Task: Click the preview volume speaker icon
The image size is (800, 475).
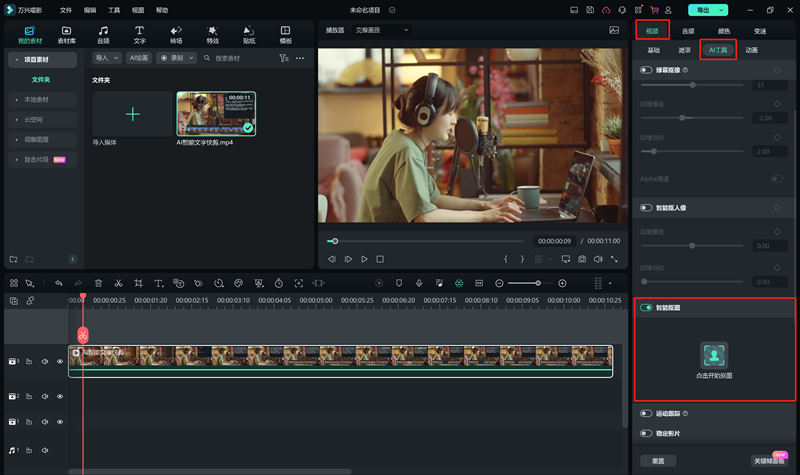Action: click(598, 259)
